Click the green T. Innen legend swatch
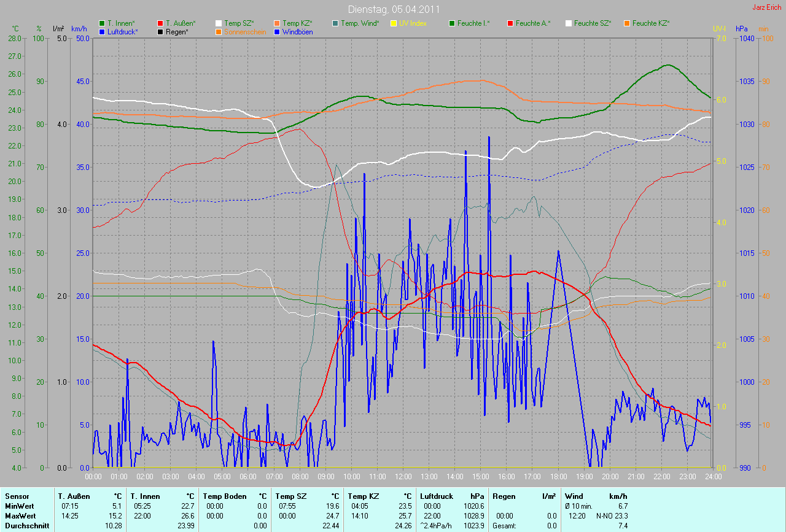The height and width of the screenshot is (532, 786). [102, 23]
